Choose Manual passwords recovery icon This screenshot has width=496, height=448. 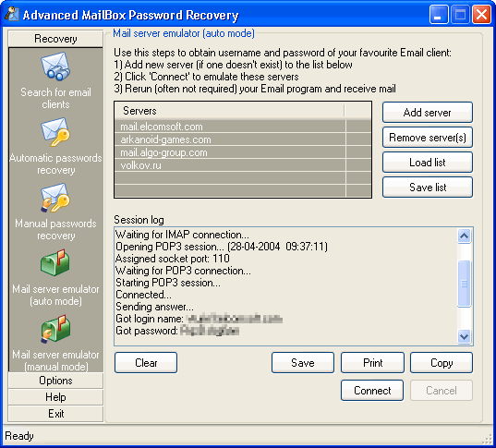(55, 198)
